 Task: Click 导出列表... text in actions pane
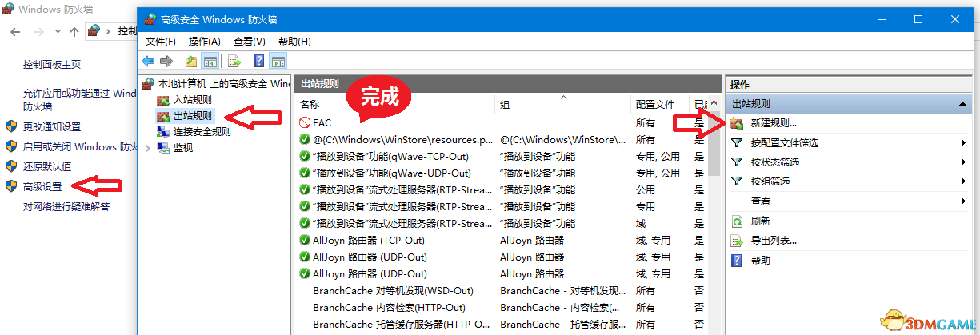pyautogui.click(x=774, y=241)
